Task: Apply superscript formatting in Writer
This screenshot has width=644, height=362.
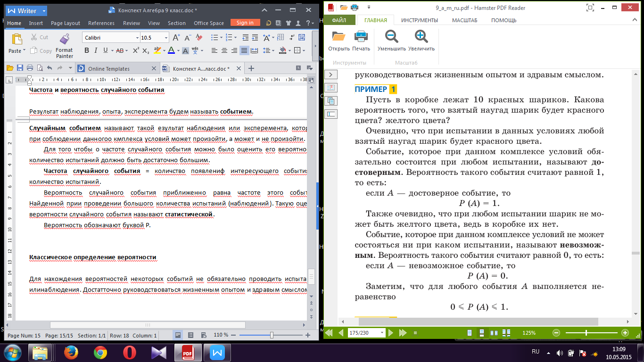Action: coord(136,50)
